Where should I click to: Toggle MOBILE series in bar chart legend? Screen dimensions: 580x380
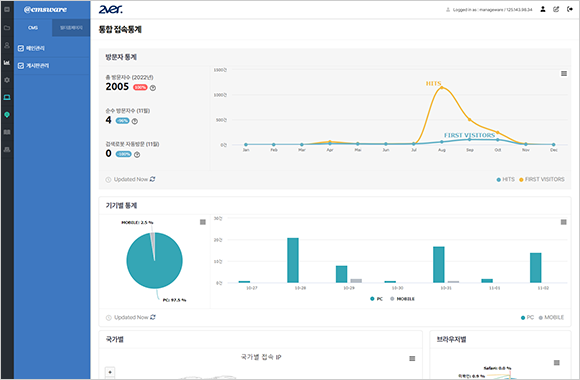[402, 299]
